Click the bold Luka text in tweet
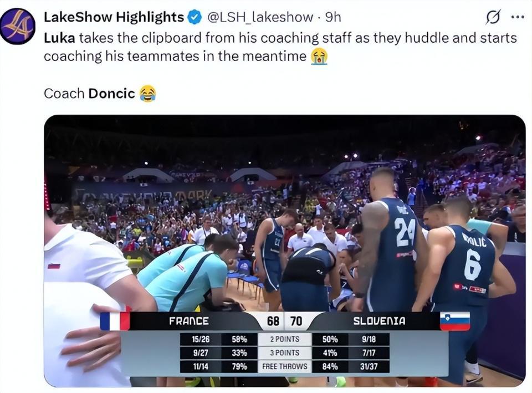This screenshot has width=532, height=393. (59, 38)
